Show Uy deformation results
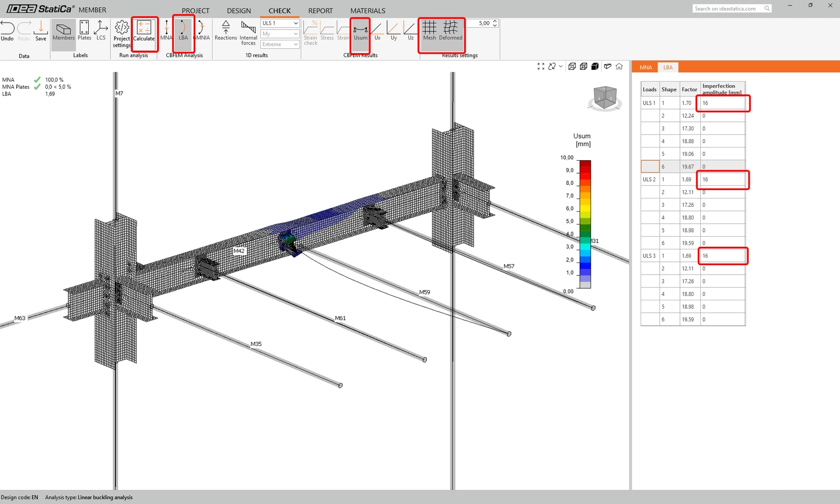Image resolution: width=840 pixels, height=504 pixels. (394, 30)
